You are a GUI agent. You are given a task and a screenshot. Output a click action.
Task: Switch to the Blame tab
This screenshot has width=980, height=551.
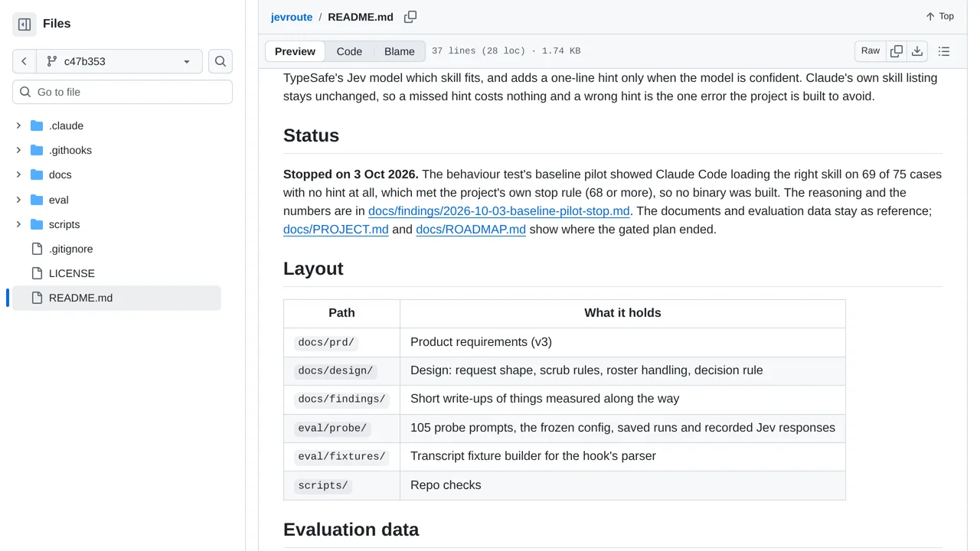pyautogui.click(x=400, y=51)
